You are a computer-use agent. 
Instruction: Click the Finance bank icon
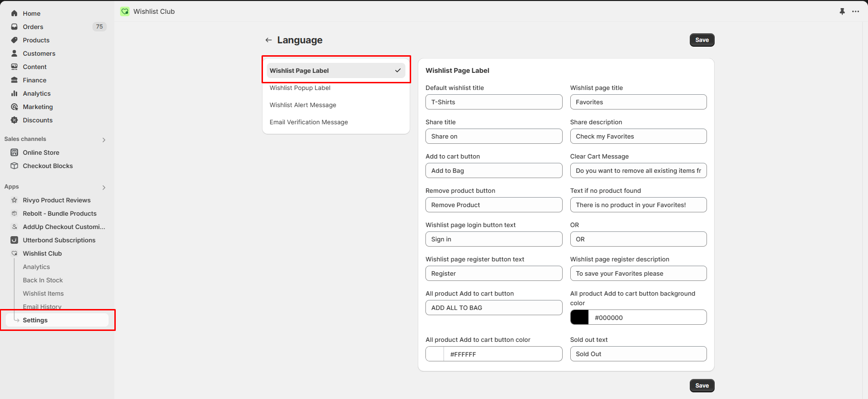click(x=14, y=80)
